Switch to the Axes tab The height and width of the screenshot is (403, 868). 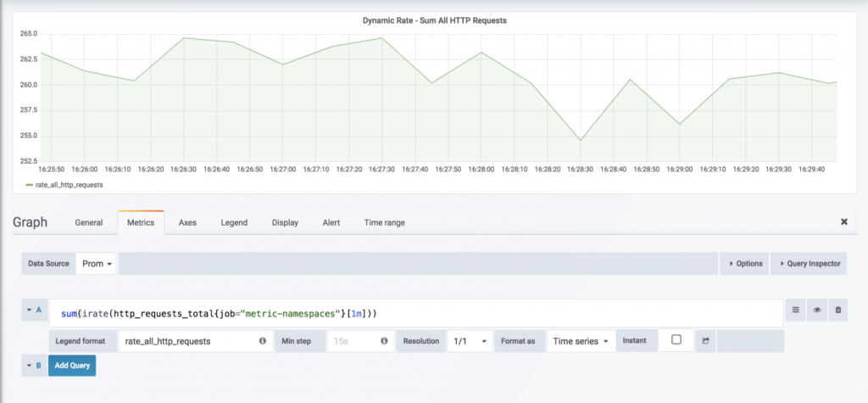coord(187,222)
